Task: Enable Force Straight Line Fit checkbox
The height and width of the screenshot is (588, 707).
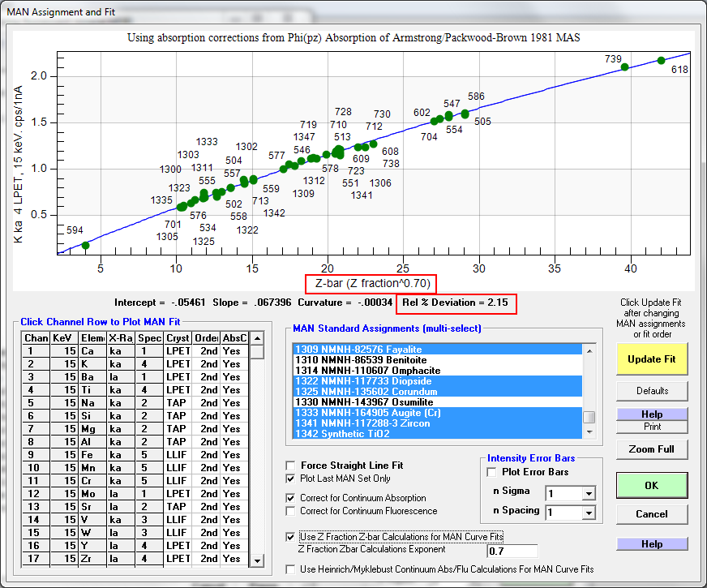Action: coord(291,466)
